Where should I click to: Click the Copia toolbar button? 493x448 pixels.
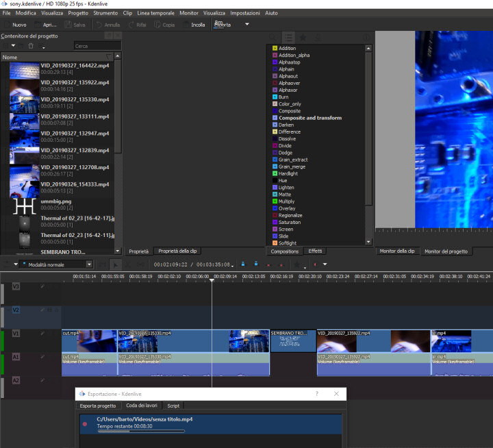click(164, 25)
